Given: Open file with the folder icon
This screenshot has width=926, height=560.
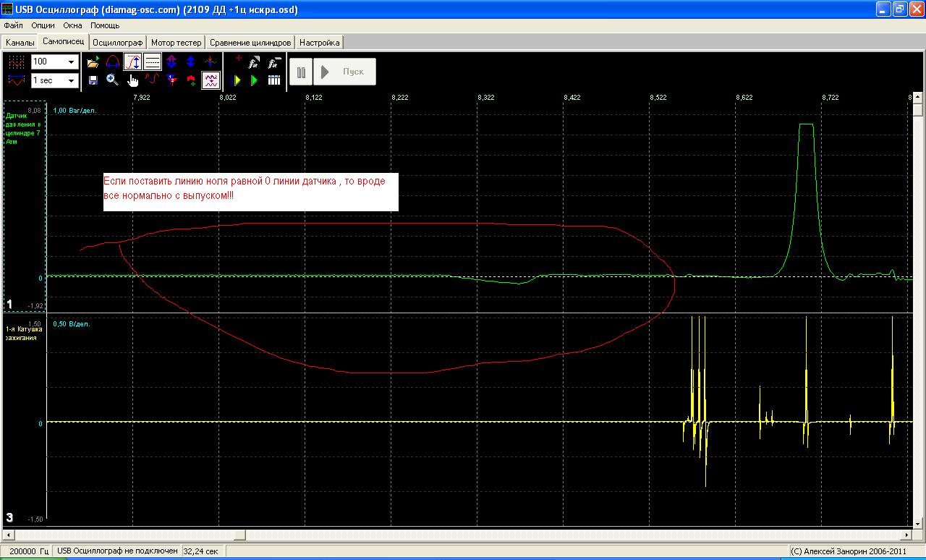Looking at the screenshot, I should coord(93,62).
